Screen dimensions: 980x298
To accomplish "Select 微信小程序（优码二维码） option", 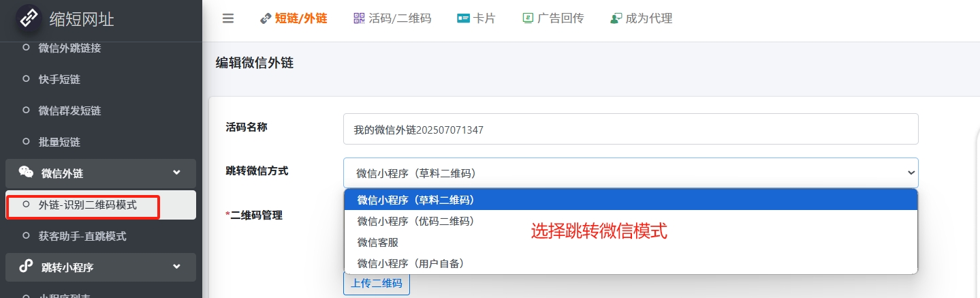I will [415, 221].
